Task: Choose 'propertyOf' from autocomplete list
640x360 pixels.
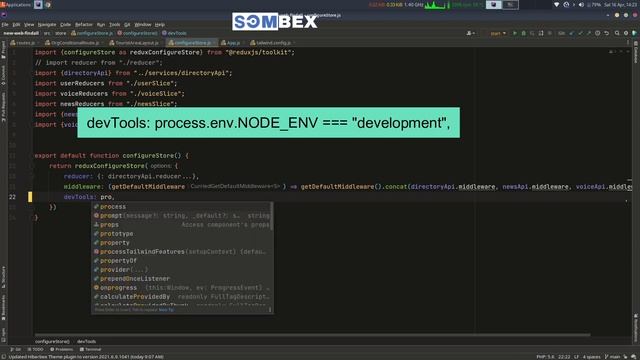Action: click(182, 260)
